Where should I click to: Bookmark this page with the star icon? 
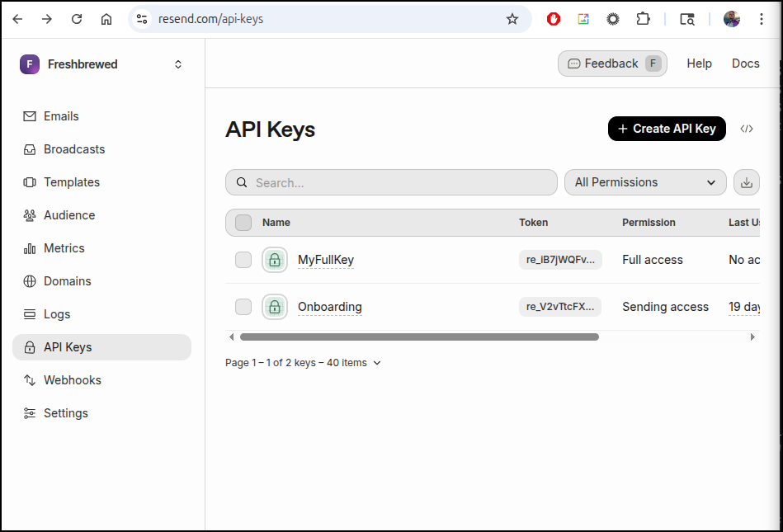512,19
